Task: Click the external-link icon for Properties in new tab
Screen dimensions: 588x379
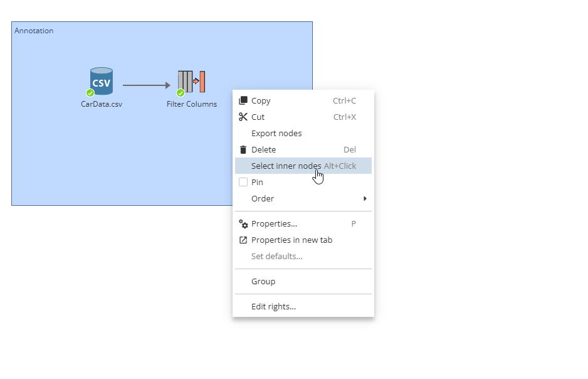Action: pyautogui.click(x=243, y=240)
